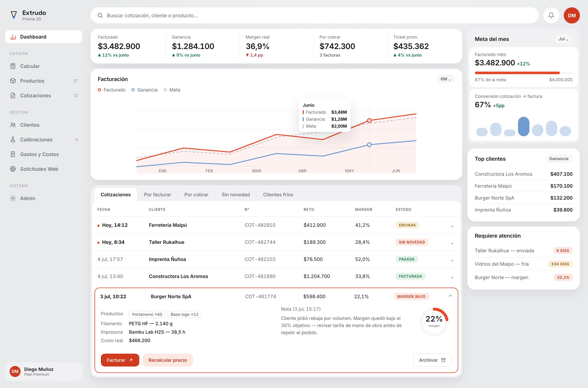
Task: Click the PAGADA status badge
Action: [x=406, y=259]
